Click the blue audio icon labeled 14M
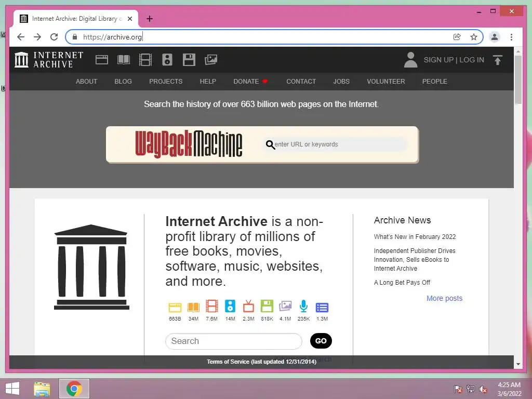532x399 pixels. 230,307
